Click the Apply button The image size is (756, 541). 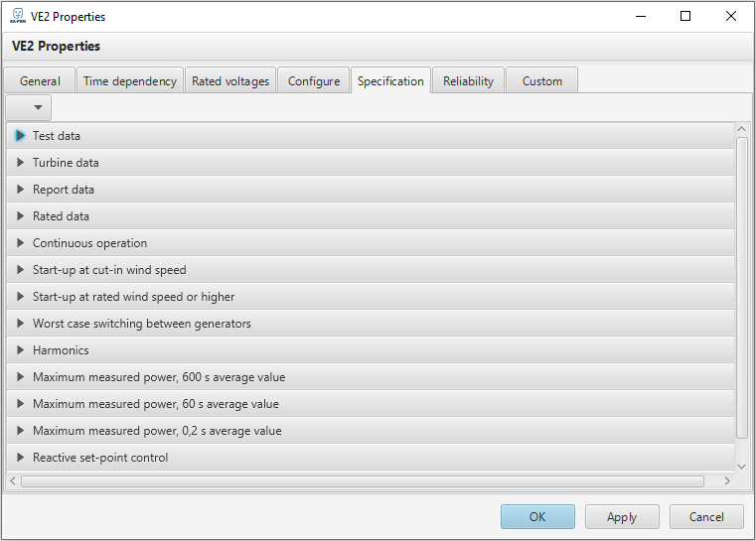[622, 517]
